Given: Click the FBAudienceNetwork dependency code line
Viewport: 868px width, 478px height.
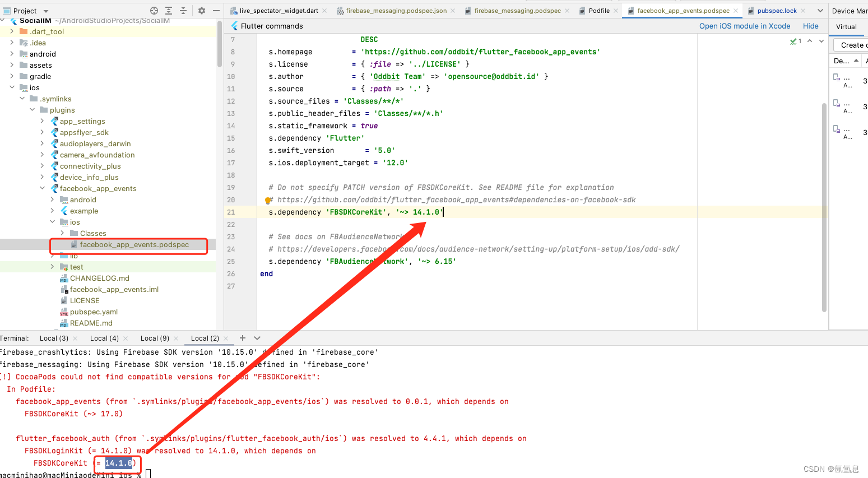Looking at the screenshot, I should (362, 262).
